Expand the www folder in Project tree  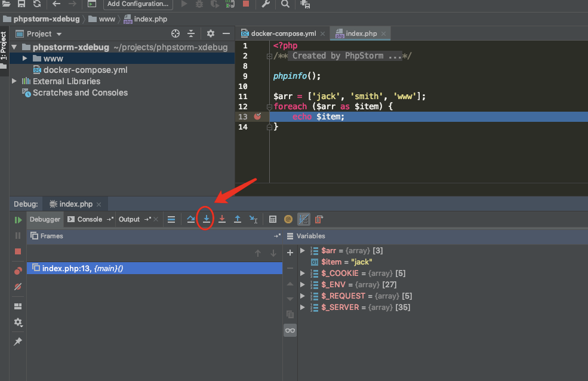coord(24,59)
